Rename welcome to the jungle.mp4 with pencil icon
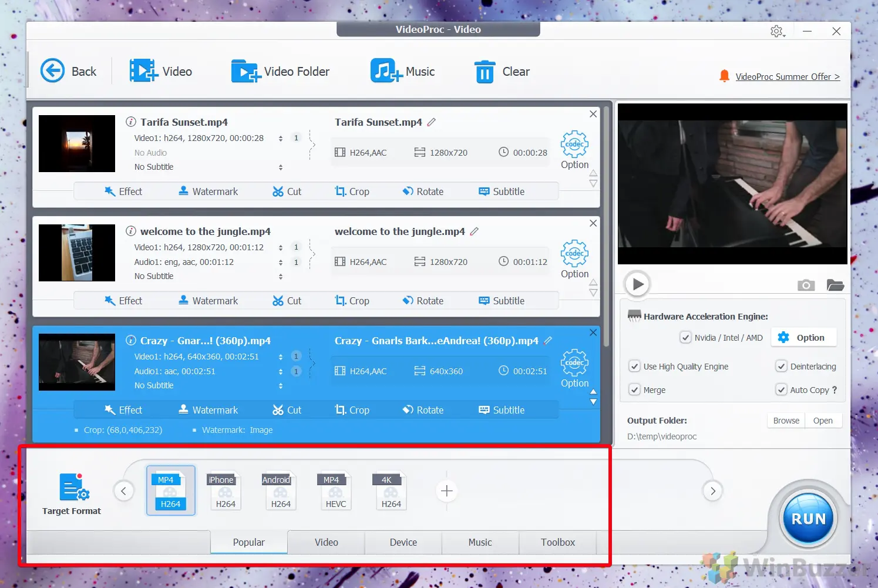878x588 pixels. [x=475, y=231]
